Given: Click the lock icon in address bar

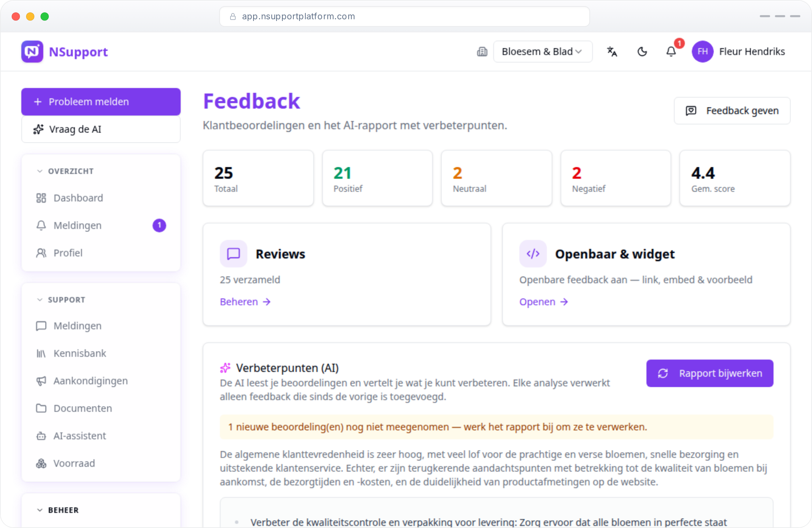Looking at the screenshot, I should (233, 16).
